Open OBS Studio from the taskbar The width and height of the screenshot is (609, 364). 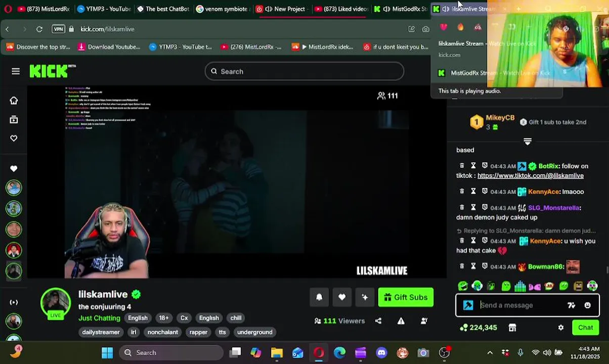tap(444, 353)
